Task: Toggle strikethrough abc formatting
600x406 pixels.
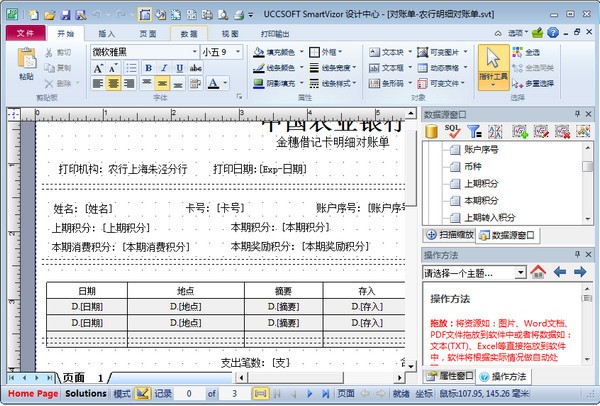Action: 196,68
